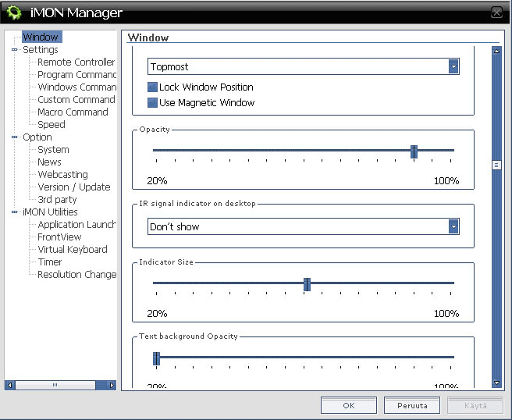The image size is (512, 420).
Task: Click the vertical scrollbar up arrow
Action: 496,51
